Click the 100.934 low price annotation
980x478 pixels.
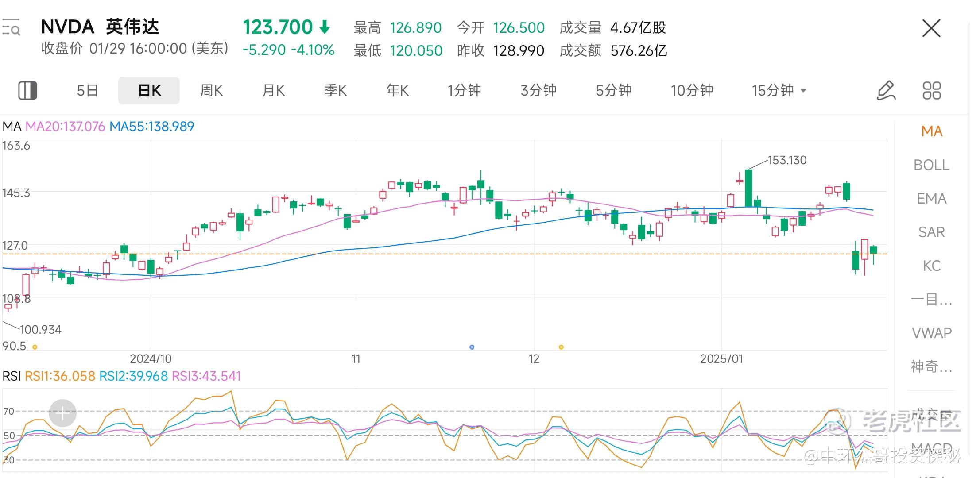tap(41, 330)
